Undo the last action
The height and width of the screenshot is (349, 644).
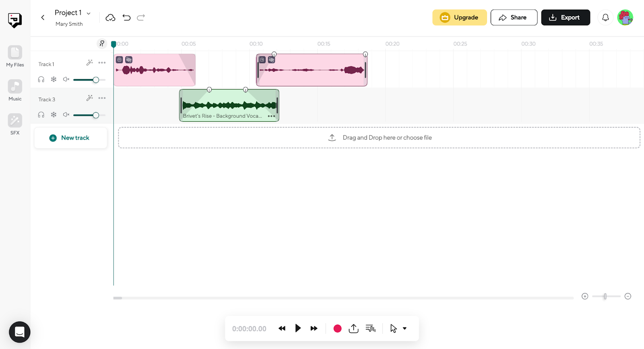(126, 17)
